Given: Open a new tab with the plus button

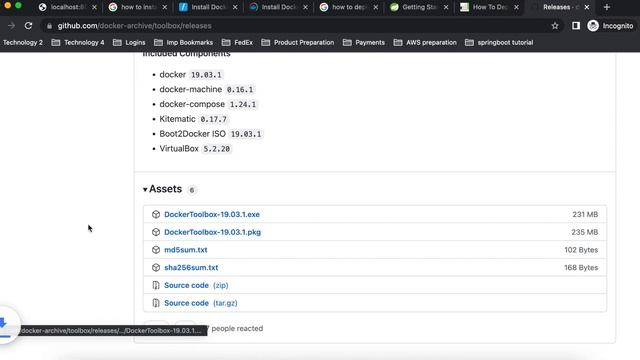Looking at the screenshot, I should (607, 7).
